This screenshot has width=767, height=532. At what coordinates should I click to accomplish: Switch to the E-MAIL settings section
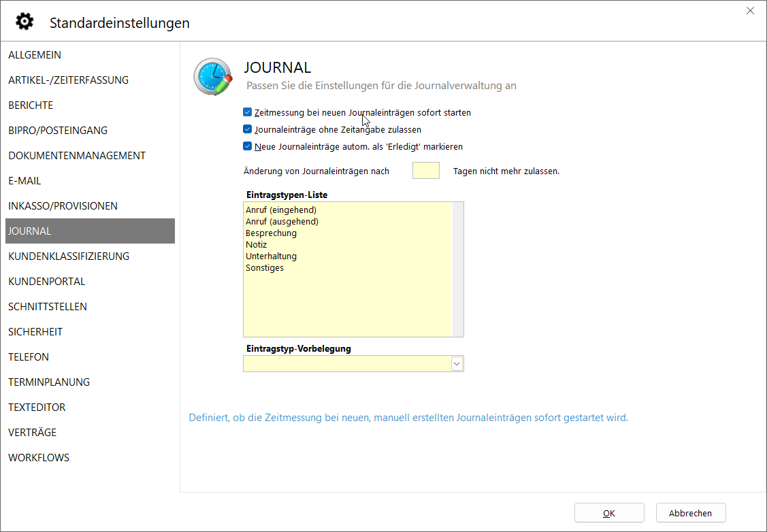pyautogui.click(x=25, y=181)
